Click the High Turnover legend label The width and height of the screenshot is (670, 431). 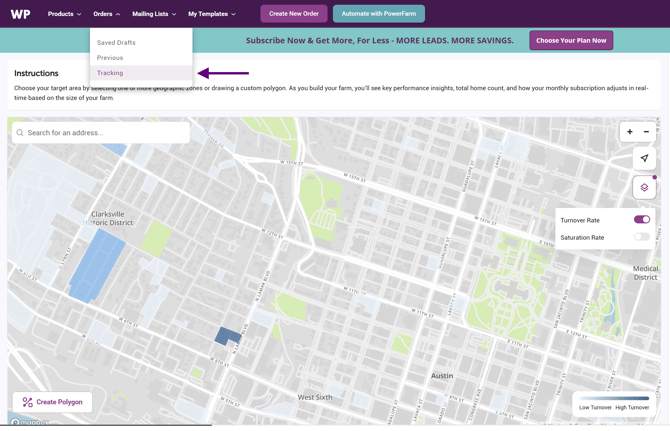click(632, 408)
